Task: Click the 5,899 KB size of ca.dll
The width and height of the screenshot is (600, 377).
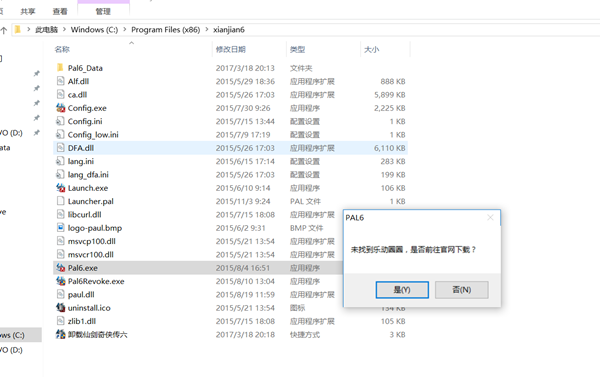Action: coord(390,95)
